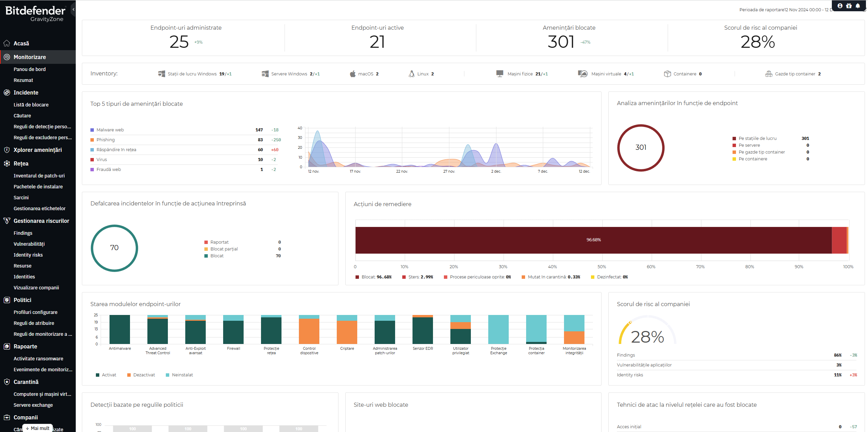Viewport: 868px width, 432px height.
Task: Click the Rețea network icon
Action: [x=6, y=163]
